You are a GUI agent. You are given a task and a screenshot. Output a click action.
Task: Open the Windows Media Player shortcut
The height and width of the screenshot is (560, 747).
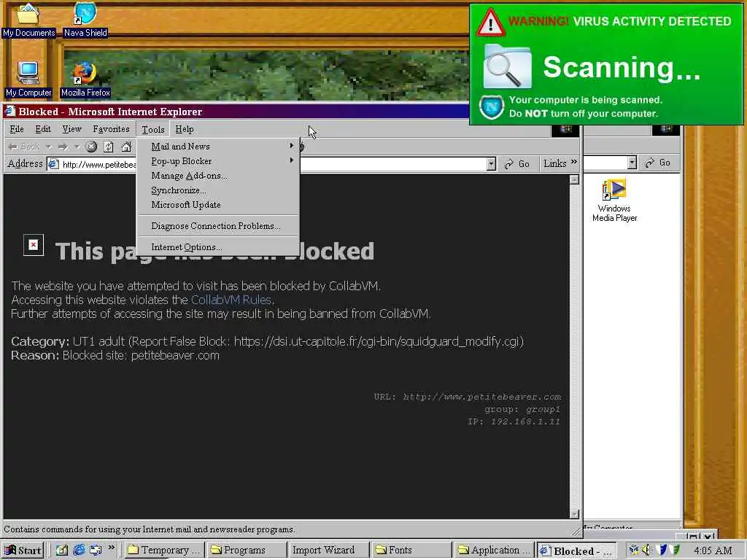614,201
